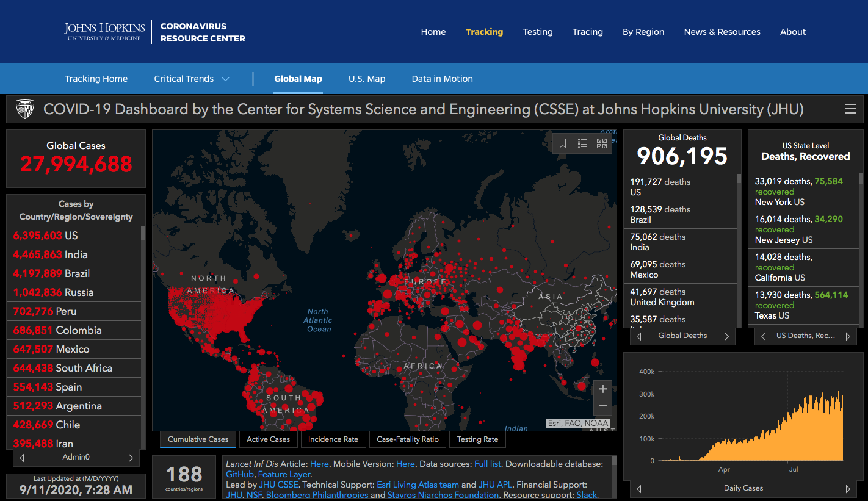Open the Data in Motion tab
The width and height of the screenshot is (868, 501).
tap(443, 79)
